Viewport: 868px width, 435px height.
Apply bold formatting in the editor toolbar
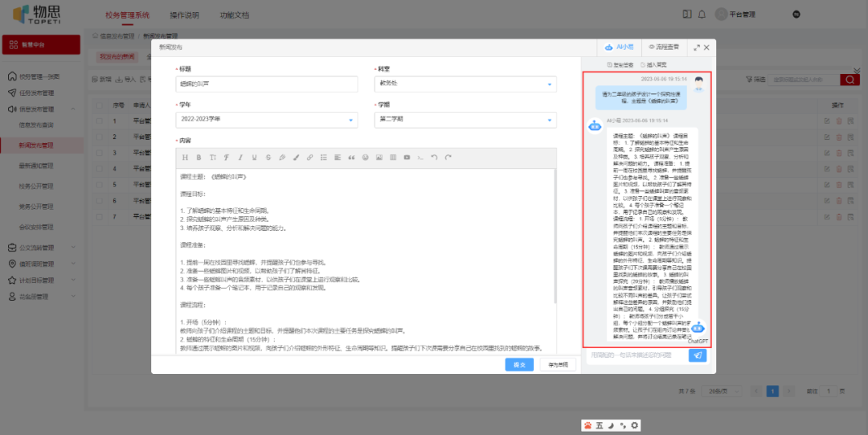coord(199,157)
